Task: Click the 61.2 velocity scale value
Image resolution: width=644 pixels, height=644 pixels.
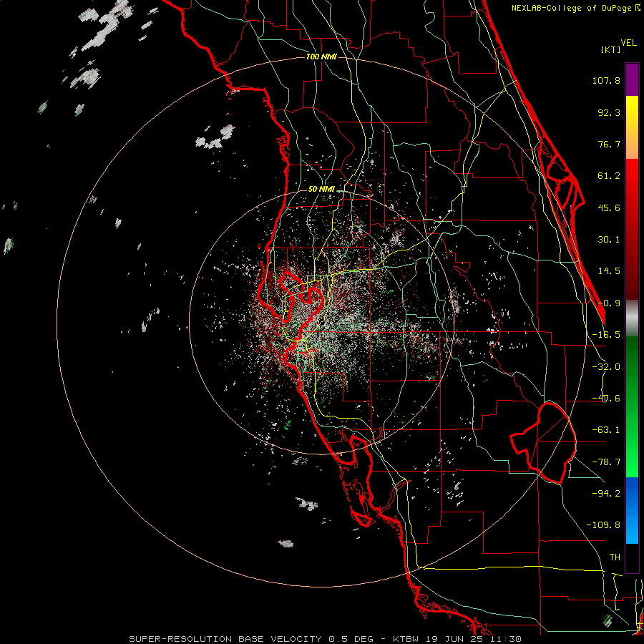Action: coord(609,176)
